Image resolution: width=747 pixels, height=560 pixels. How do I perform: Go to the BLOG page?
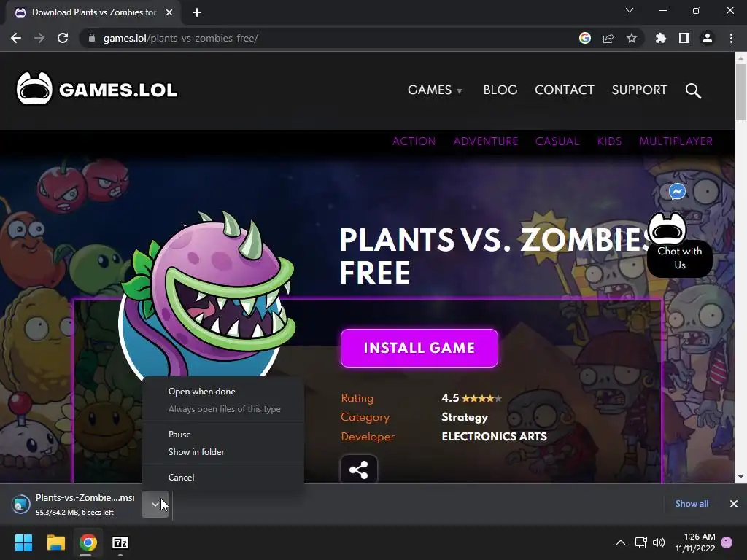[500, 90]
